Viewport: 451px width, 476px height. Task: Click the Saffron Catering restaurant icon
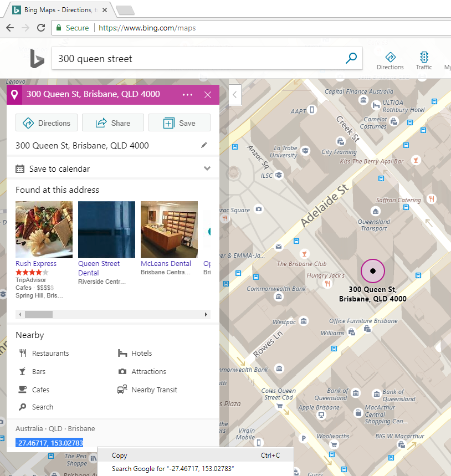point(431,199)
